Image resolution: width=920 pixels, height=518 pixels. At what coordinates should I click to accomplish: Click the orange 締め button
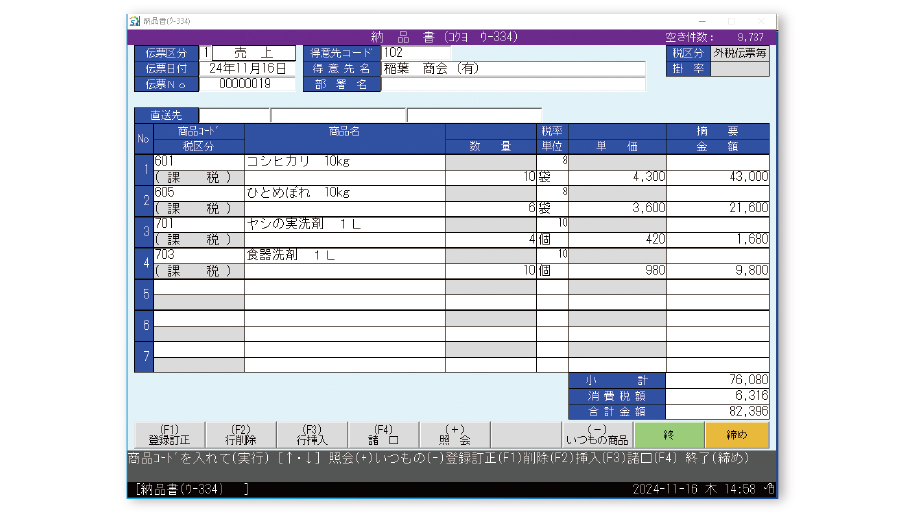[x=737, y=435]
